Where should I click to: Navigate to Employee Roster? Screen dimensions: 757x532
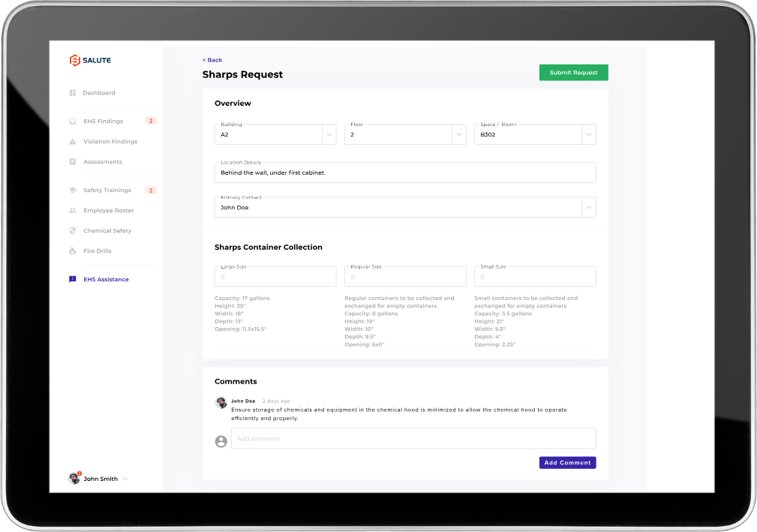(x=108, y=211)
